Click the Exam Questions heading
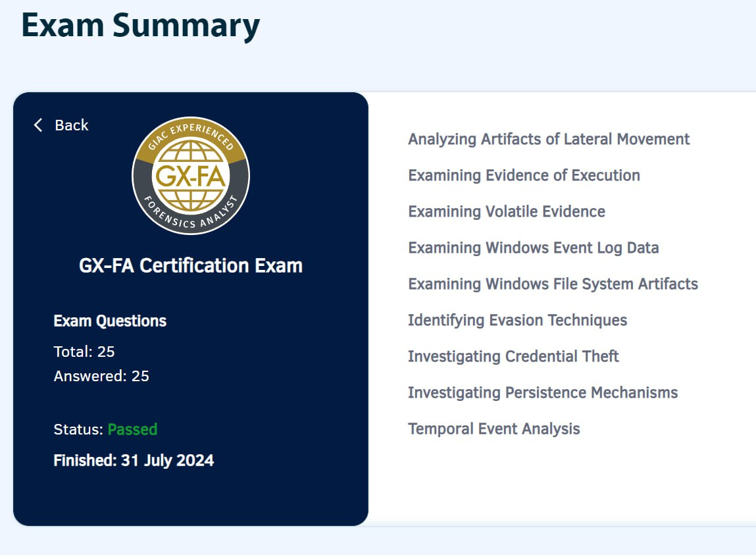 [x=110, y=321]
